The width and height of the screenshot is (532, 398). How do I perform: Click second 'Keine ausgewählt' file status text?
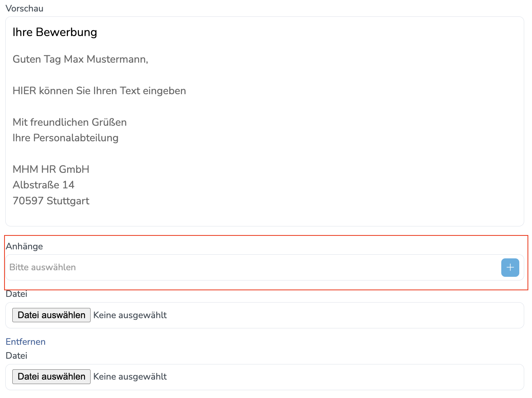[x=130, y=376]
